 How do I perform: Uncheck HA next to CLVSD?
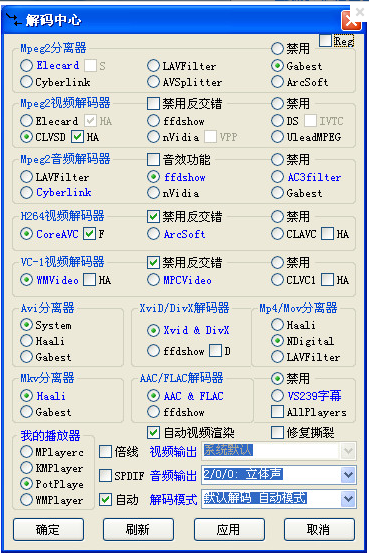(x=77, y=137)
